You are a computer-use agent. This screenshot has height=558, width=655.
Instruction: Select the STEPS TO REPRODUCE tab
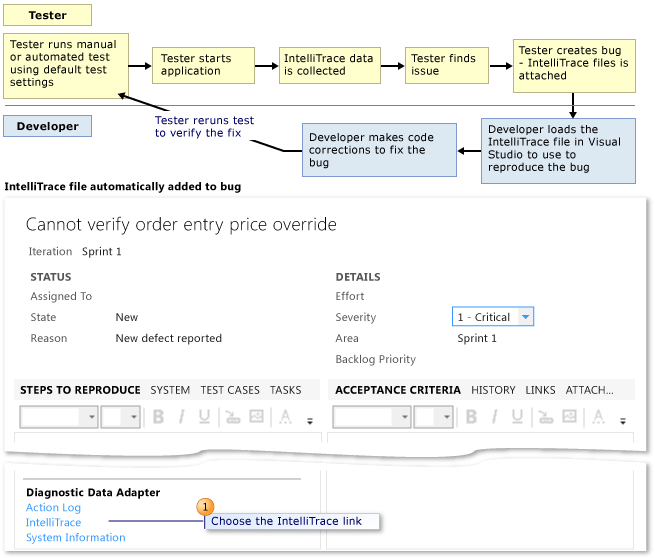(80, 390)
